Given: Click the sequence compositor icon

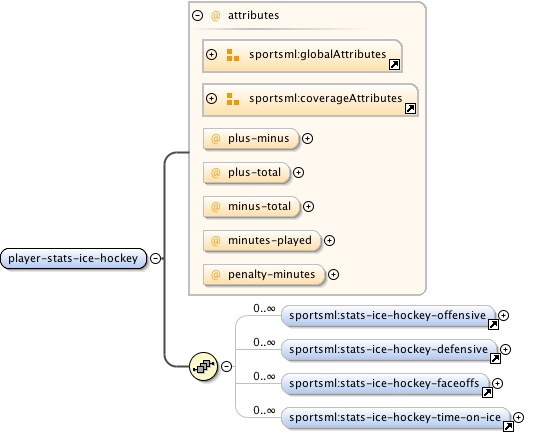Looking at the screenshot, I should tap(204, 366).
